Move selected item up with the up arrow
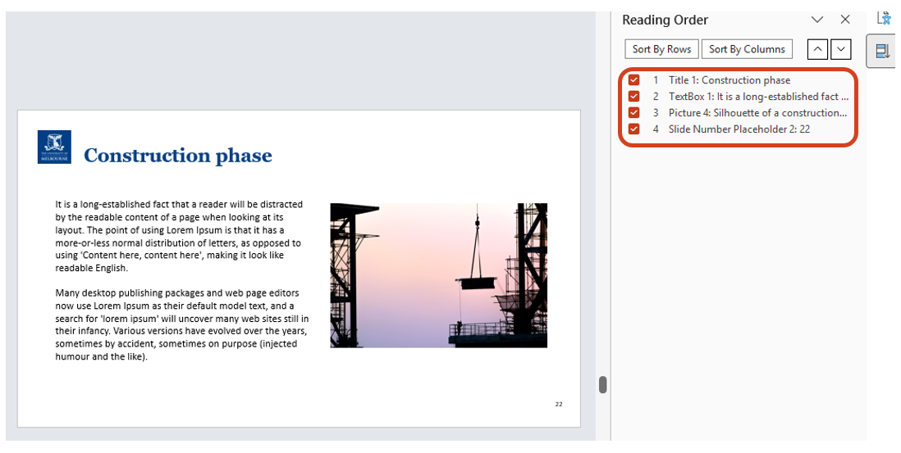This screenshot has height=453, width=901. pyautogui.click(x=818, y=49)
